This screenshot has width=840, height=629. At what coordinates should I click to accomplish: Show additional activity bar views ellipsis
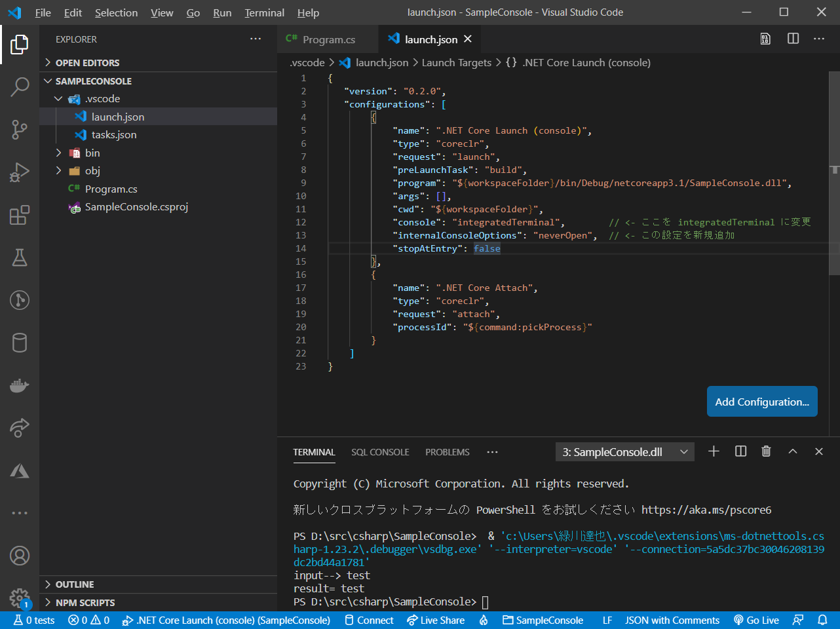[20, 513]
